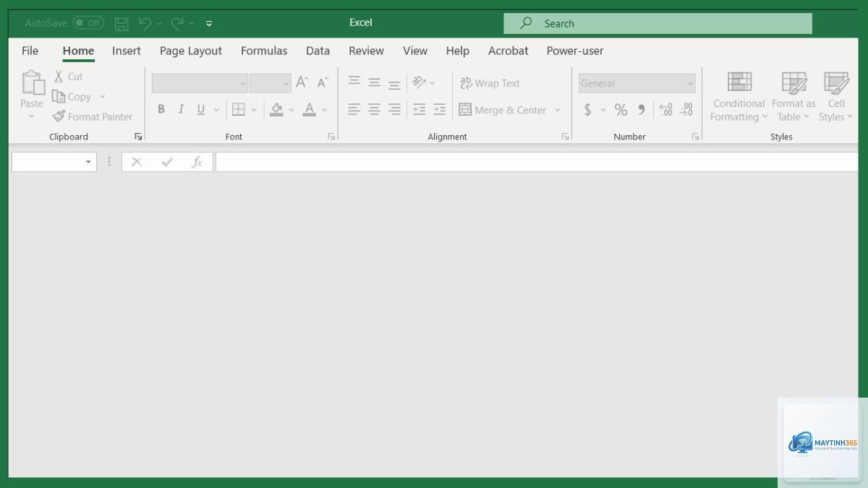
Task: Click the Insert Function fx icon
Action: pyautogui.click(x=196, y=162)
